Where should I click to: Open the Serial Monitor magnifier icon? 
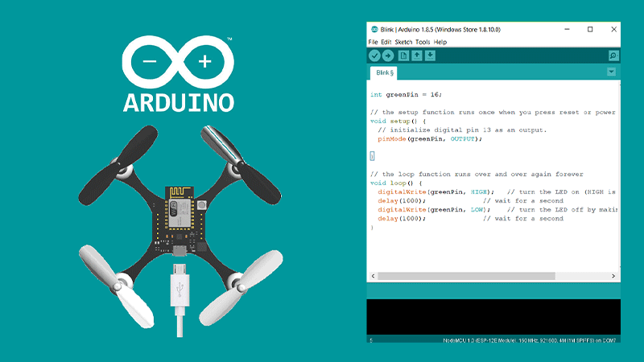click(613, 56)
